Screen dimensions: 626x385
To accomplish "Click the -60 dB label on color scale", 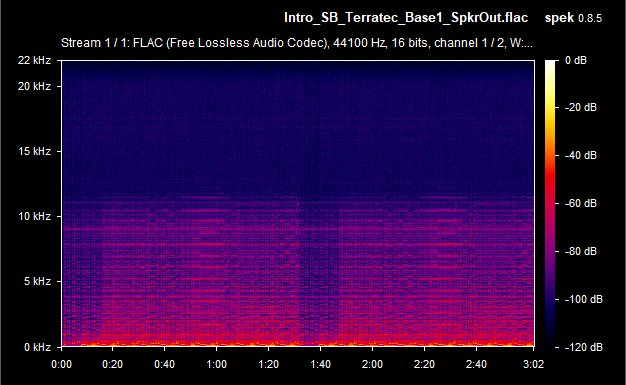I will (580, 203).
